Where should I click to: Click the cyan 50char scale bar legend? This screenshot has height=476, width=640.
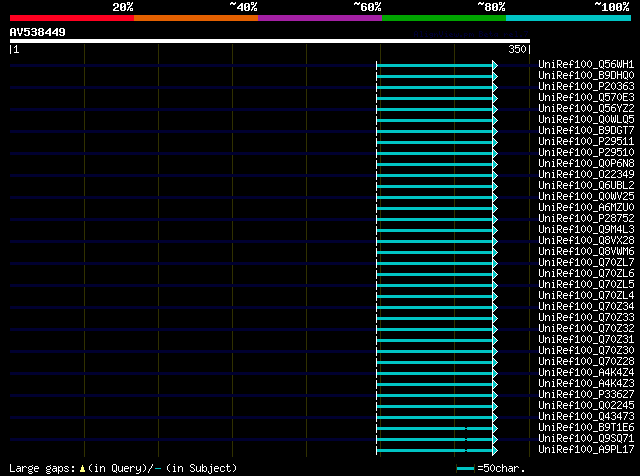(465, 469)
